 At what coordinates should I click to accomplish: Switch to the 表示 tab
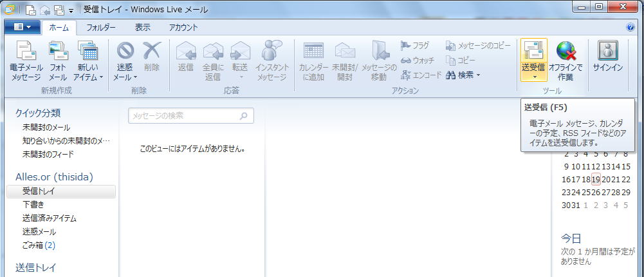coord(143,28)
